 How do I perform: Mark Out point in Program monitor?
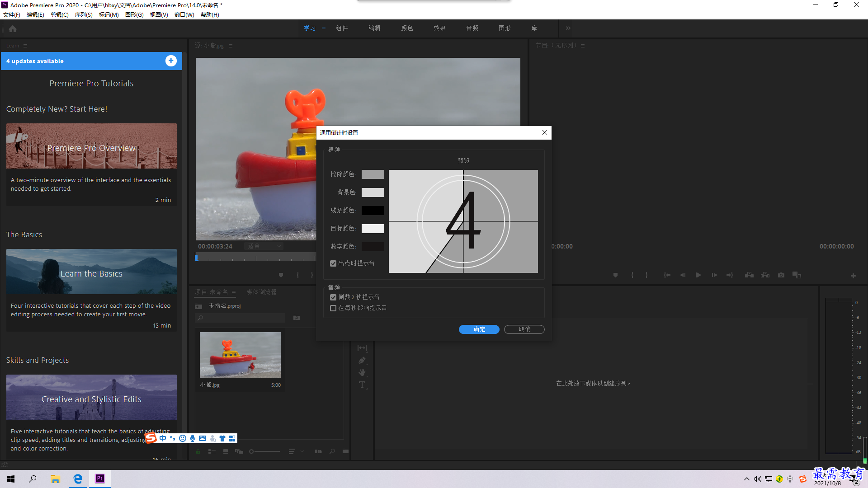[646, 275]
